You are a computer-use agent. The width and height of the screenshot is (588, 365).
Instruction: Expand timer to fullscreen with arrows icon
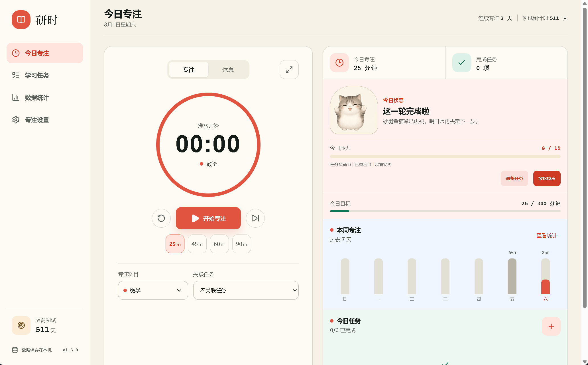point(289,70)
